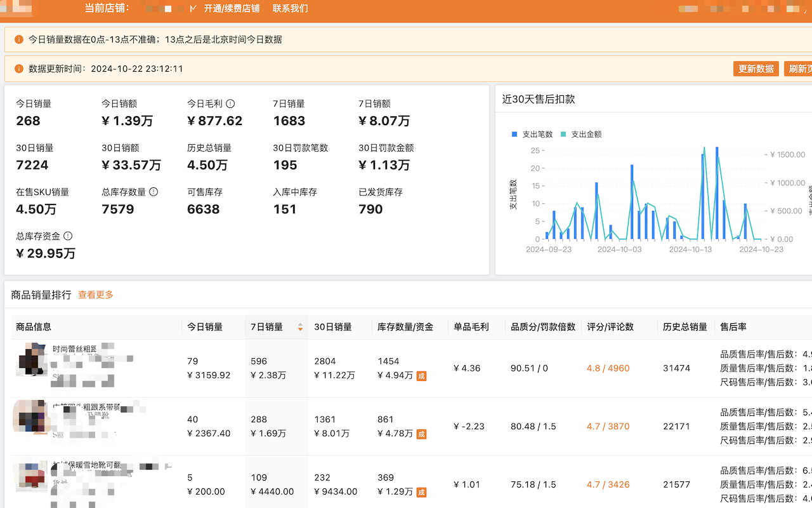This screenshot has width=812, height=508.
Task: Click the warning icon in the sales notice banner
Action: coord(19,39)
